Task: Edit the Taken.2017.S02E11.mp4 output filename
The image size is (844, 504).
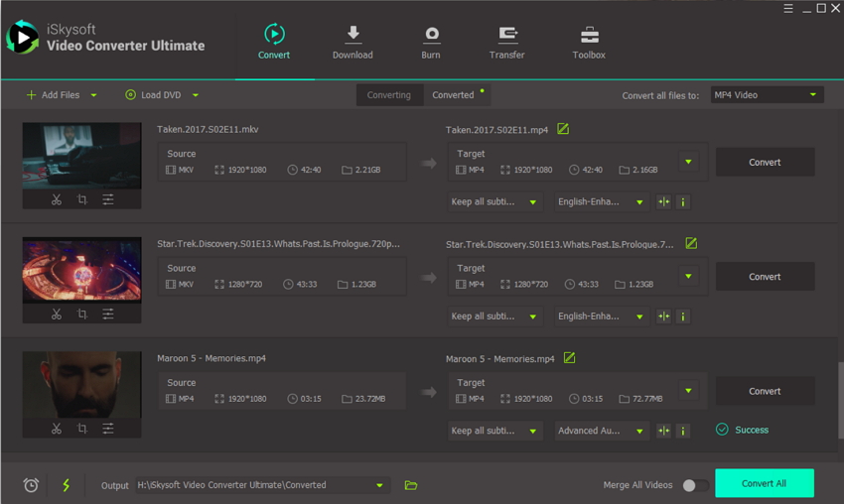Action: tap(563, 129)
